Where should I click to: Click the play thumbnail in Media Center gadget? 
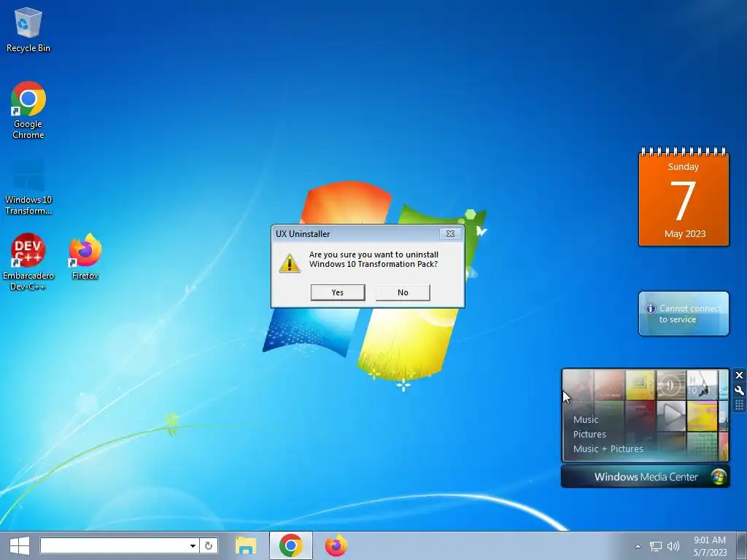[x=671, y=415]
